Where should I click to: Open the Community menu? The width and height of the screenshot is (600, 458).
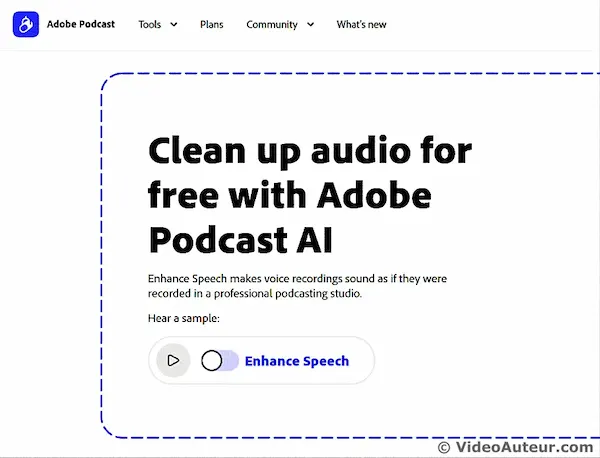coord(272,24)
